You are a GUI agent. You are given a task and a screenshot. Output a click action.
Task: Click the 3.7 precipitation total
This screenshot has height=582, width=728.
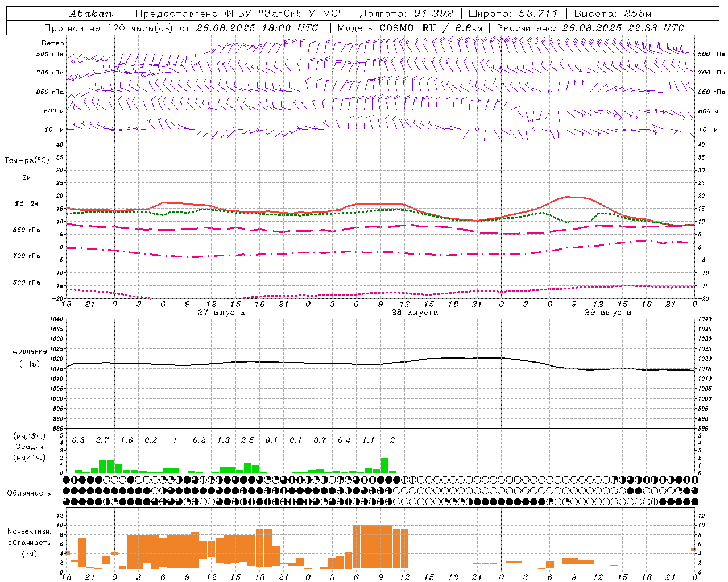[102, 440]
